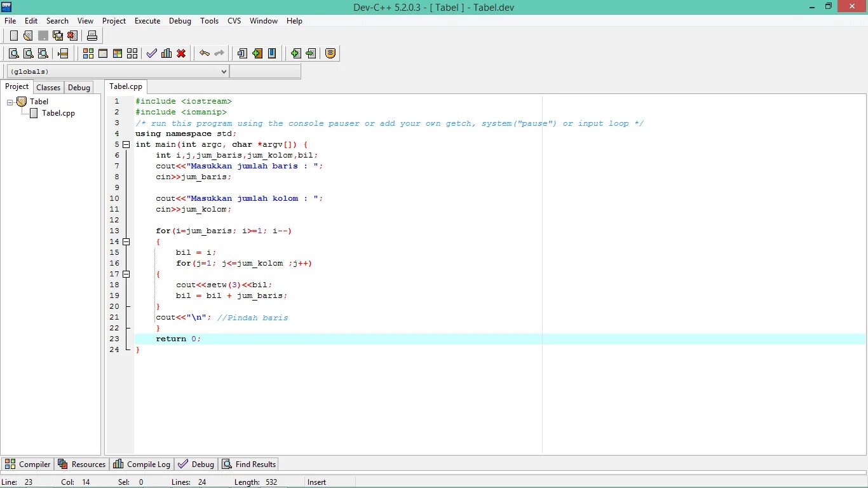Viewport: 868px width, 488px height.
Task: Open the Debug menu in the menu bar
Action: [x=180, y=21]
